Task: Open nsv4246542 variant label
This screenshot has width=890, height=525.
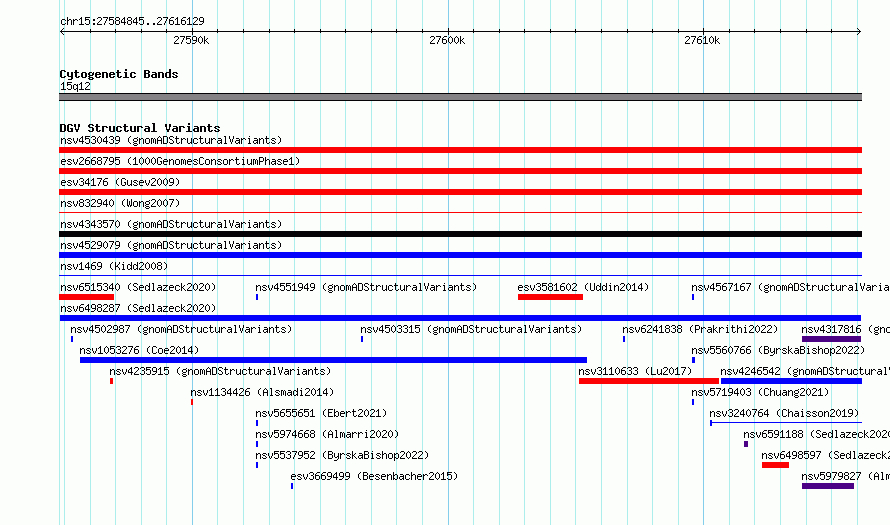Action: pyautogui.click(x=804, y=371)
